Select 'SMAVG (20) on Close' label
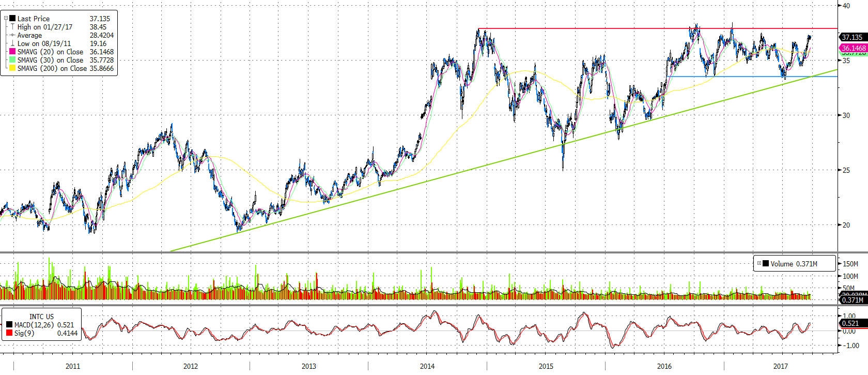 click(50, 52)
